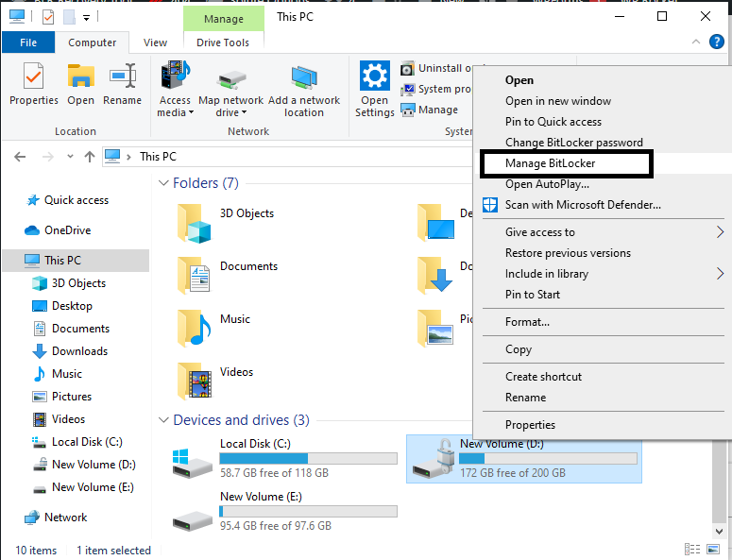Choose Create shortcut in context menu
Screen dimensions: 732x560
click(543, 377)
